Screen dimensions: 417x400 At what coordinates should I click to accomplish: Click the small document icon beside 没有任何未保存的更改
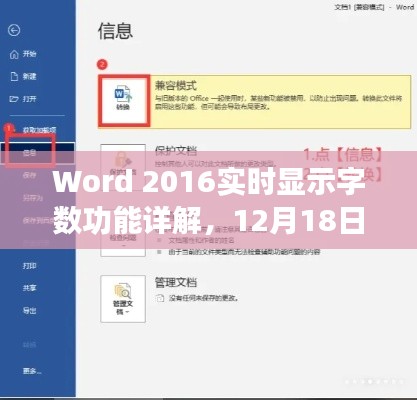pos(160,298)
